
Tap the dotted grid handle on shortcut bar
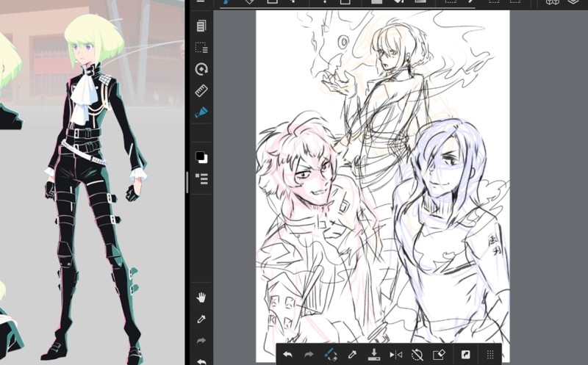(x=490, y=354)
